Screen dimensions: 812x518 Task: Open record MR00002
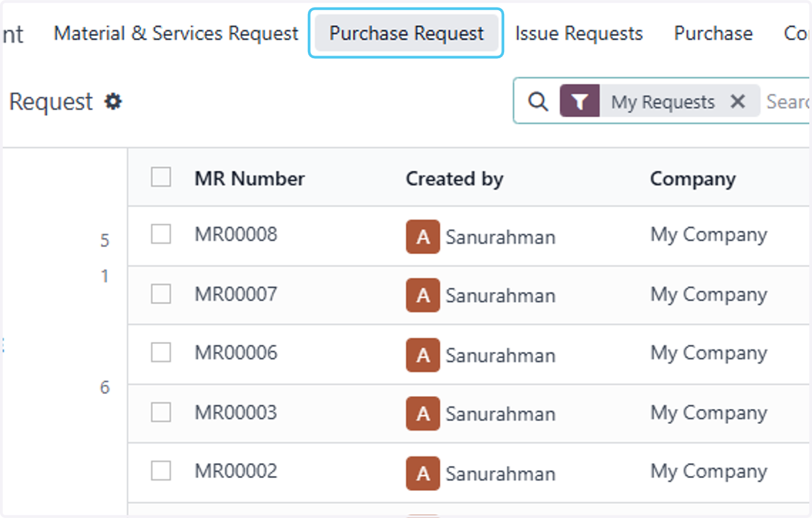[236, 471]
